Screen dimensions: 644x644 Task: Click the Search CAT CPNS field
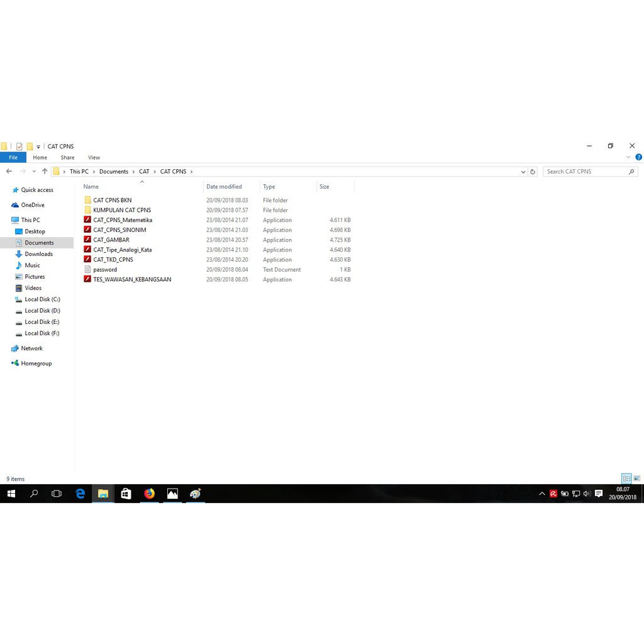coord(585,172)
